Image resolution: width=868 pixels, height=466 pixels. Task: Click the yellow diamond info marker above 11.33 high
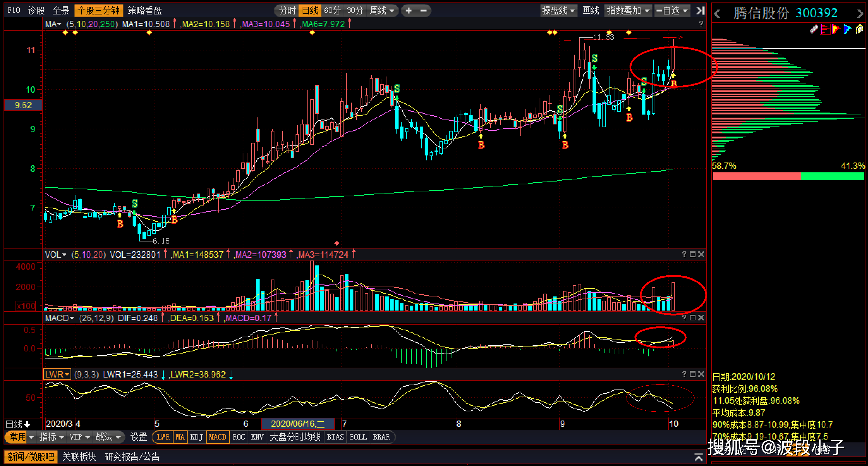(x=609, y=32)
